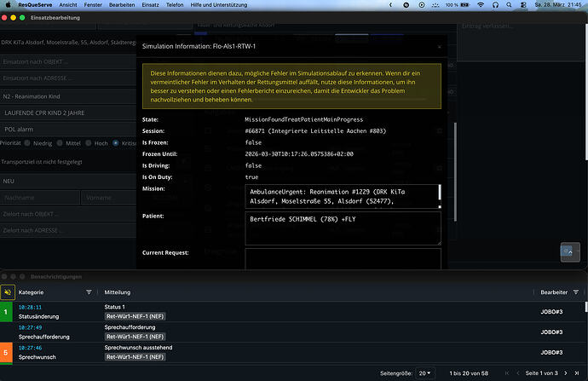Select Mittel priority
This screenshot has height=381, width=588.
pos(60,143)
